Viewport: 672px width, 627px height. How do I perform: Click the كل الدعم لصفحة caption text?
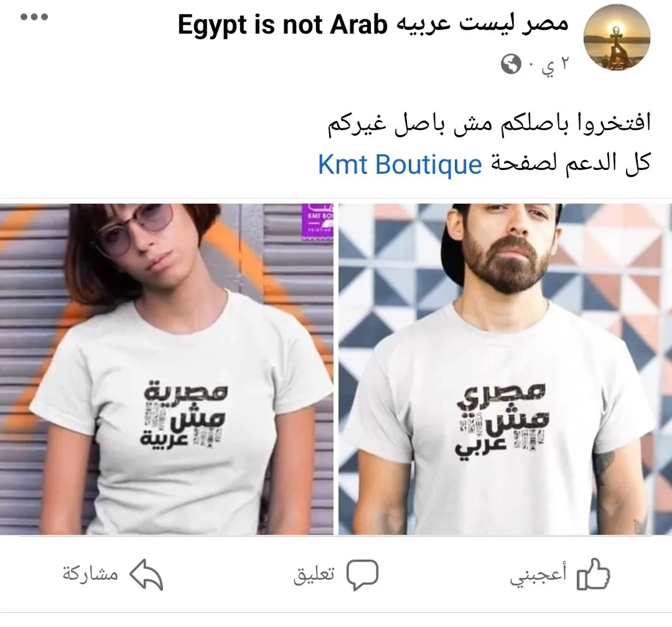coord(571,164)
